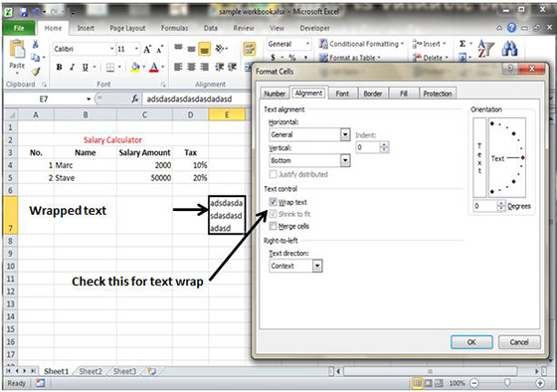Toggle Underline formatting
557x392 pixels.
coord(85,67)
